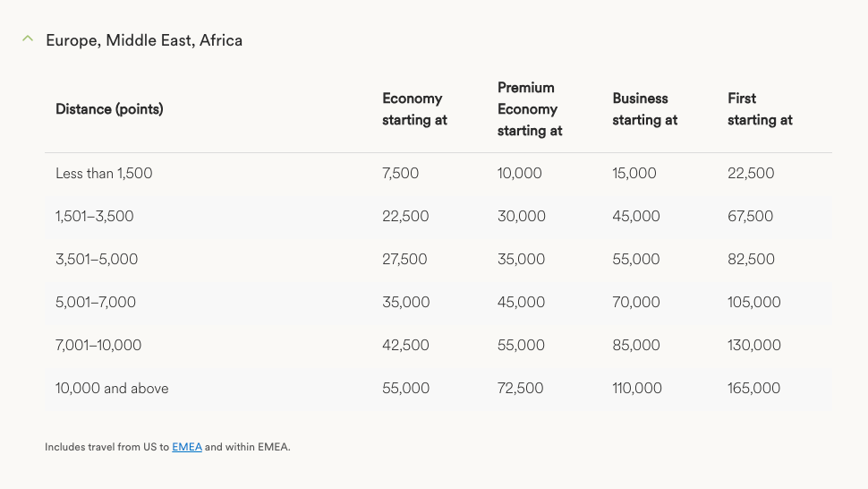Collapse the Europe, Middle East, Africa section
The width and height of the screenshot is (868, 489).
pos(28,39)
